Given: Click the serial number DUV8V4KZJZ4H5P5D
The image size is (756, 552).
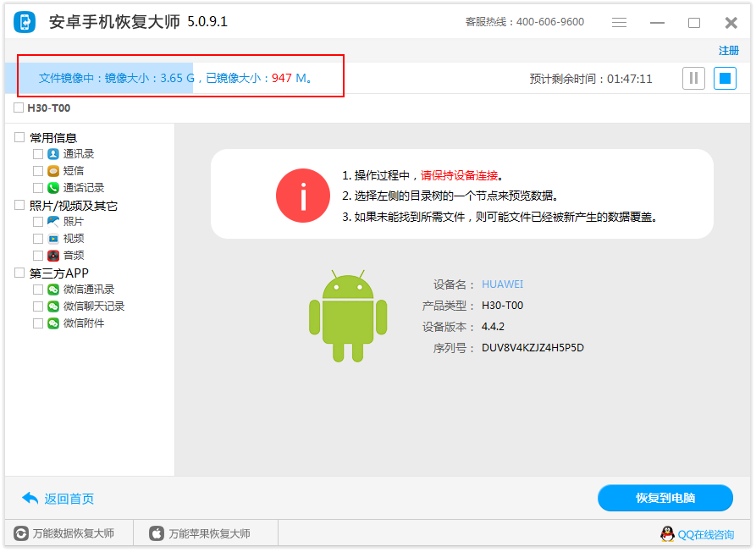Looking at the screenshot, I should 533,348.
